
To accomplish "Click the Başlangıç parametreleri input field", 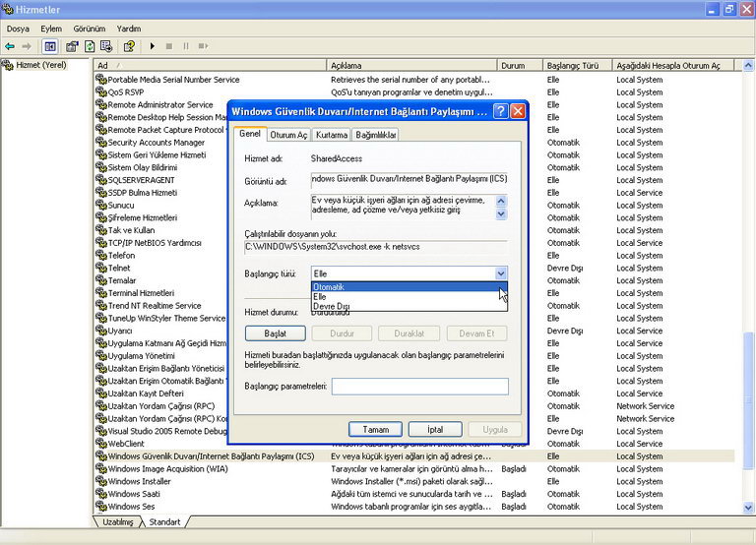I will (x=420, y=387).
